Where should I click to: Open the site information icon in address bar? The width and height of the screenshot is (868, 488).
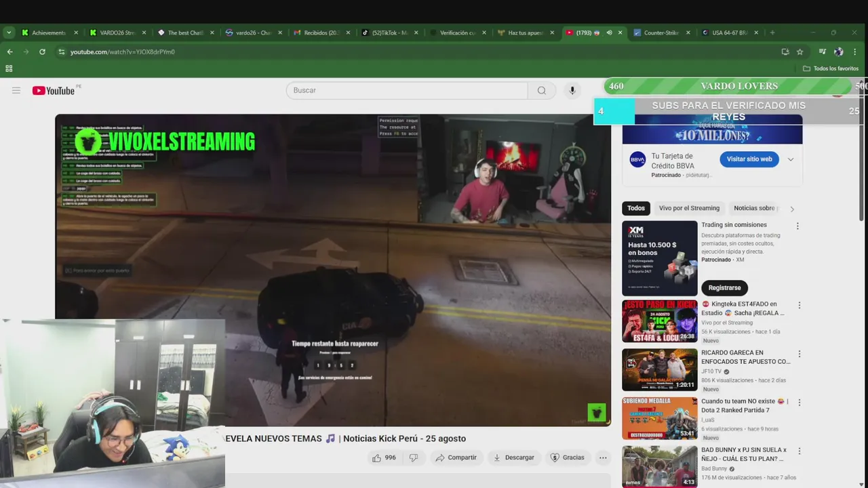pos(62,52)
